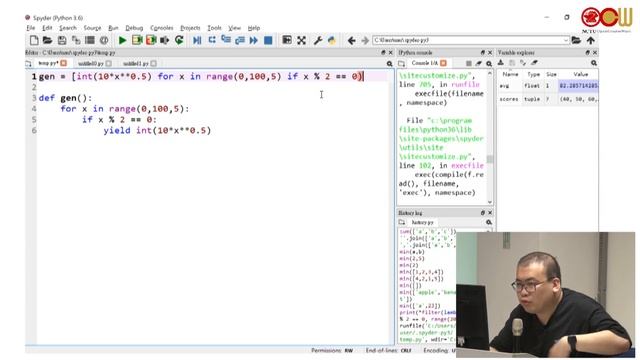
Task: Open file using the folder toolbar icon
Action: (x=48, y=40)
